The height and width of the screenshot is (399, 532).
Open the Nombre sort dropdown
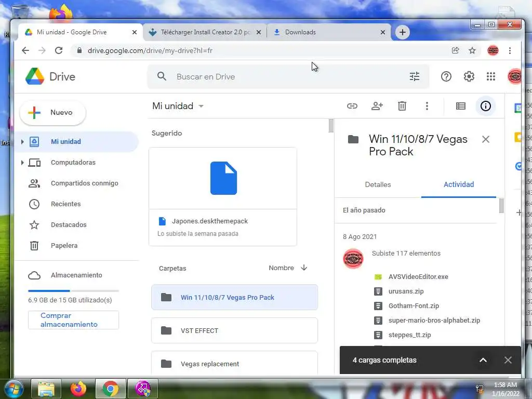point(281,268)
